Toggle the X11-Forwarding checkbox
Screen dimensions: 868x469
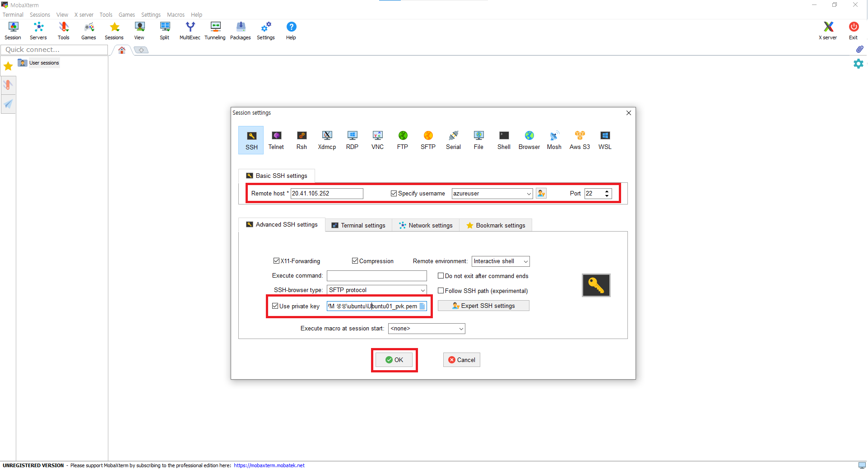[x=276, y=261]
